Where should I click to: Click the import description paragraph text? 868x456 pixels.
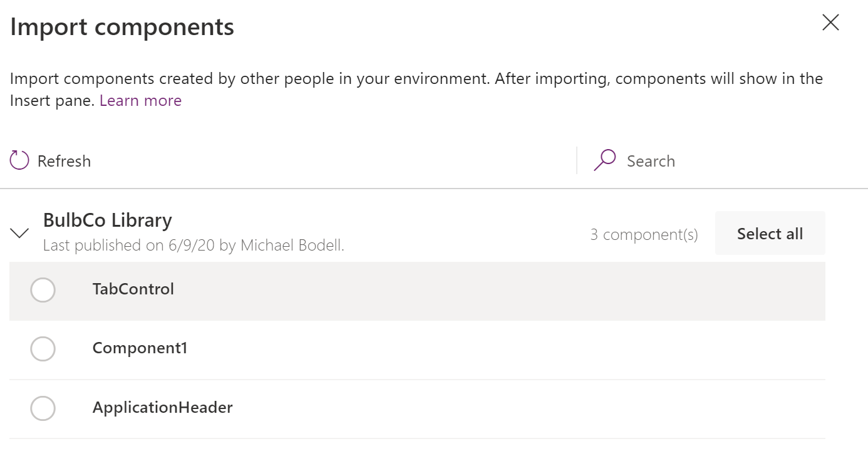[416, 90]
